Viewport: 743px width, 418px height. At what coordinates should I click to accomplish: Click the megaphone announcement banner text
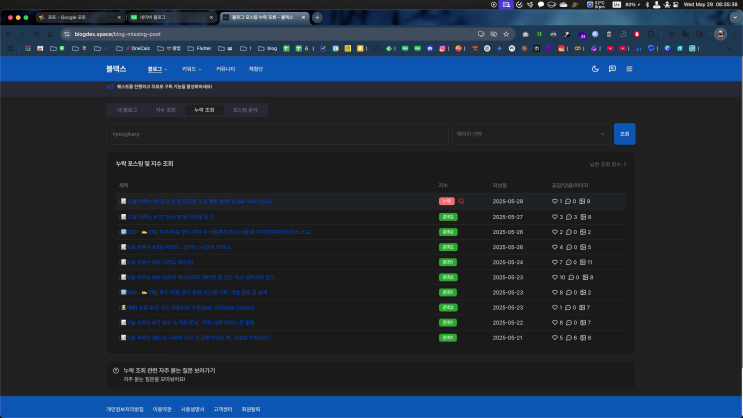(x=164, y=87)
